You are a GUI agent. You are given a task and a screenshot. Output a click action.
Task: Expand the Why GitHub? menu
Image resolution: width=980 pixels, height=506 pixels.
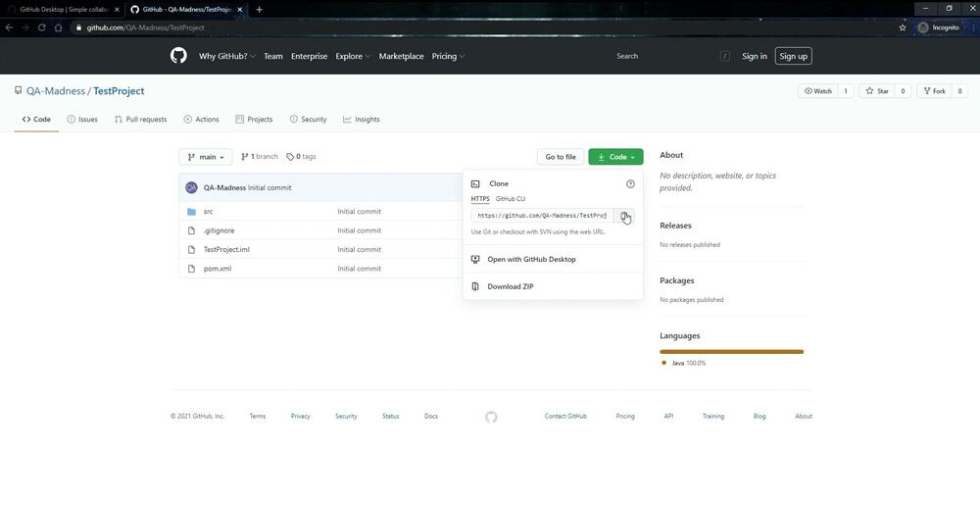pos(226,57)
